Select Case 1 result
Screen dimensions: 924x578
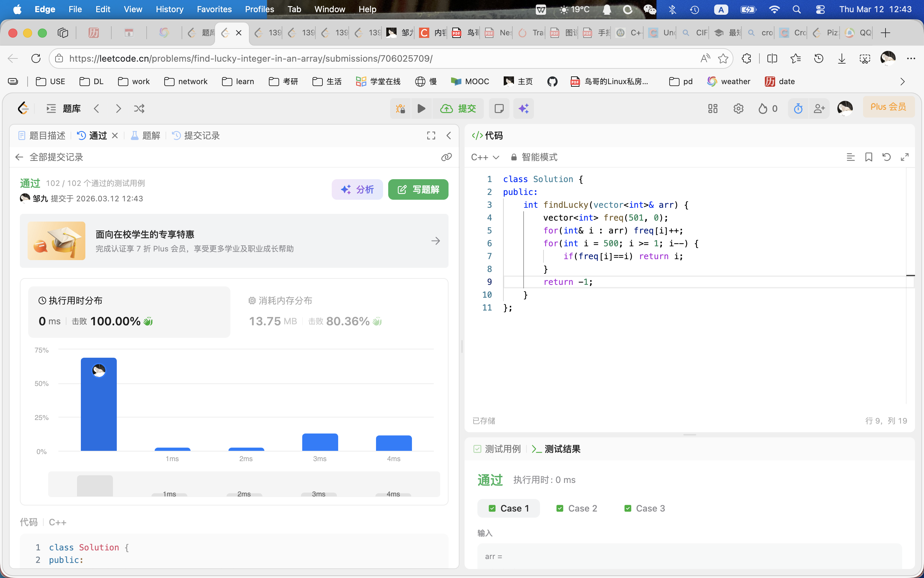509,508
